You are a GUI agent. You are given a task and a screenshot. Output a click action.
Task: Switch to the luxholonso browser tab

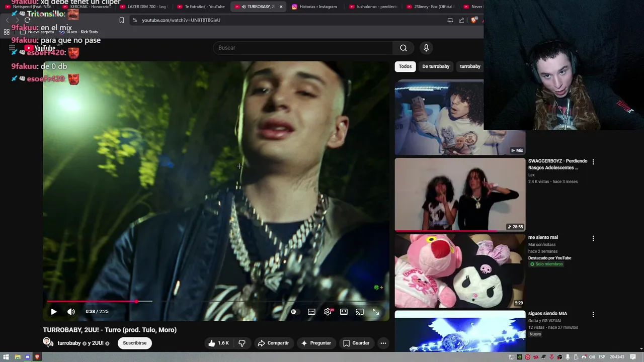(x=373, y=7)
